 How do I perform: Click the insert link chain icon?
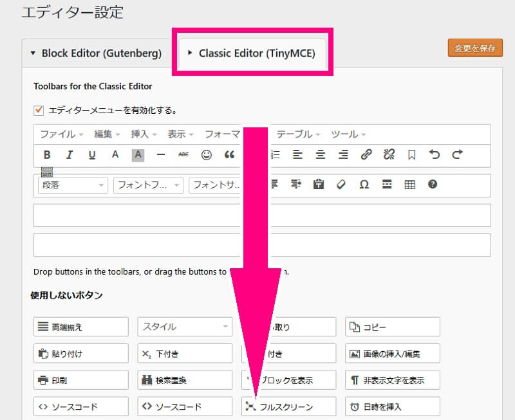(x=366, y=155)
